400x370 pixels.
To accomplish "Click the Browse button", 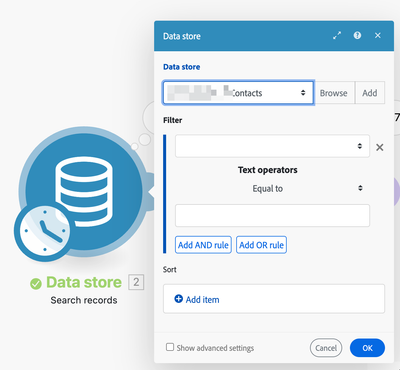I will [x=334, y=93].
